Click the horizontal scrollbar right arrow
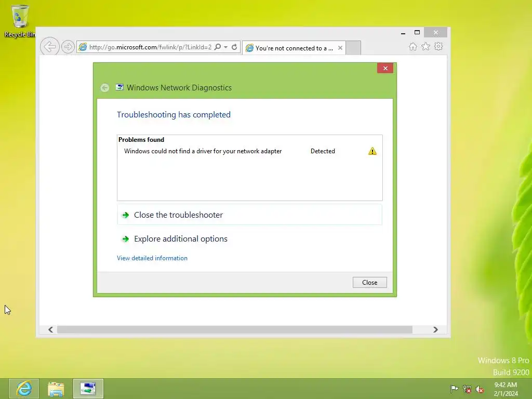The width and height of the screenshot is (532, 399). [x=436, y=329]
